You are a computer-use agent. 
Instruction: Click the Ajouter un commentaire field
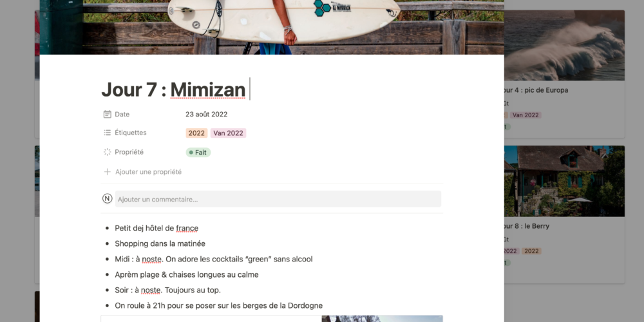[278, 199]
